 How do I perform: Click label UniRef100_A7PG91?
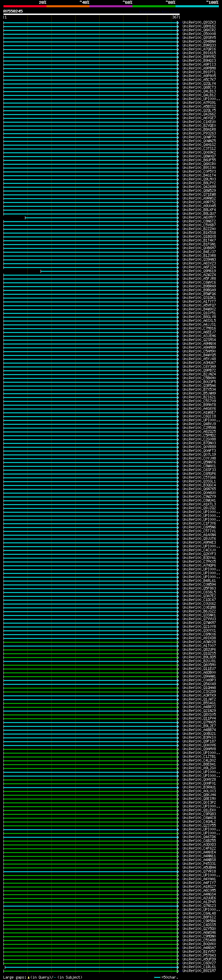pyautogui.click(x=199, y=103)
